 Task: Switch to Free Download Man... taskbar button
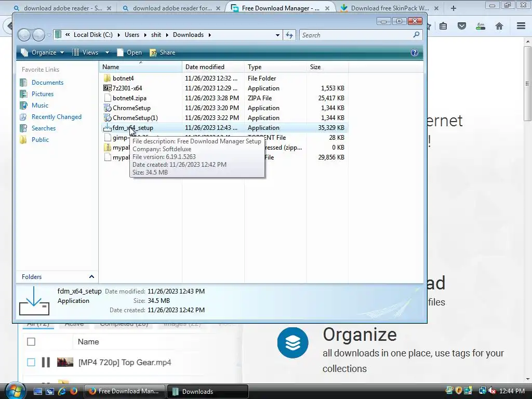[x=124, y=391]
